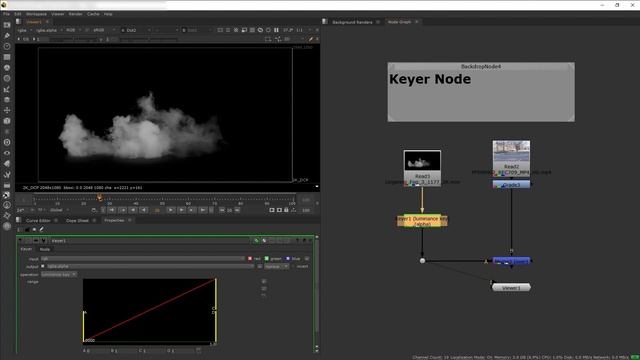
Task: Click the paint pencil icon in viewer toolbar
Action: (311, 39)
